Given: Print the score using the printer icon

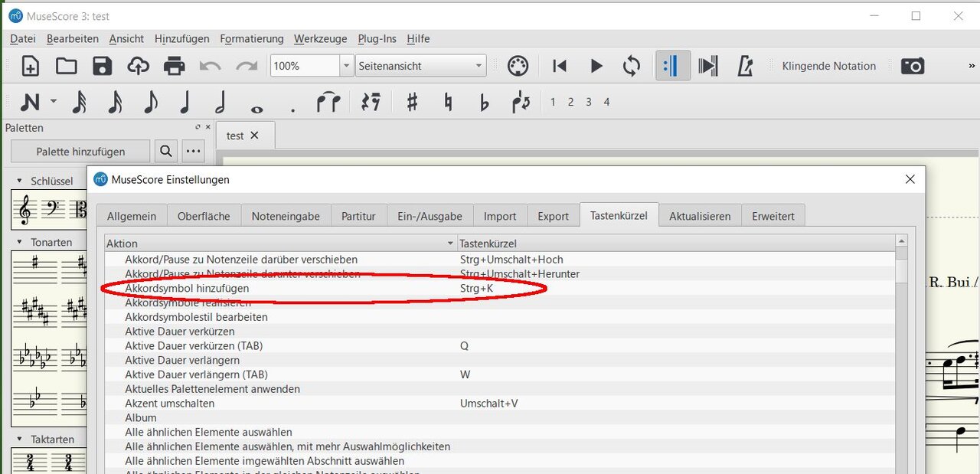Looking at the screenshot, I should [x=175, y=66].
